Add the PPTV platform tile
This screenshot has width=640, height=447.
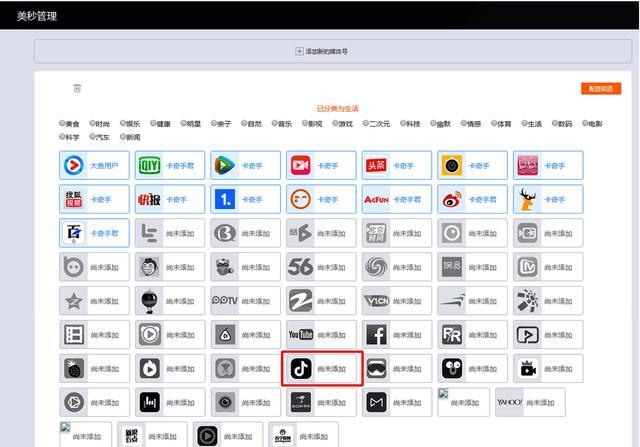click(x=245, y=301)
